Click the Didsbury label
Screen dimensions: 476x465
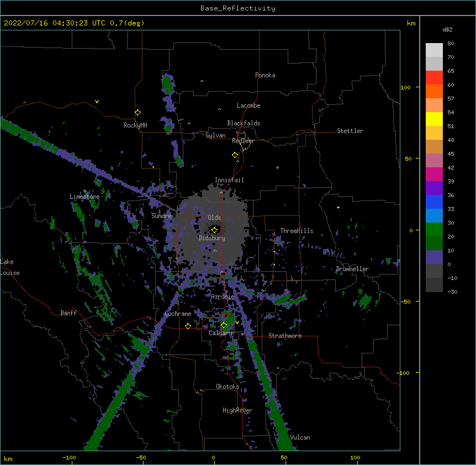[x=212, y=238]
